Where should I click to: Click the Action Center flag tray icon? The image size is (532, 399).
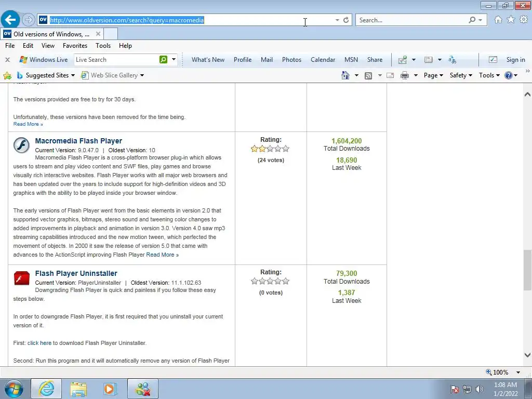[x=455, y=389]
